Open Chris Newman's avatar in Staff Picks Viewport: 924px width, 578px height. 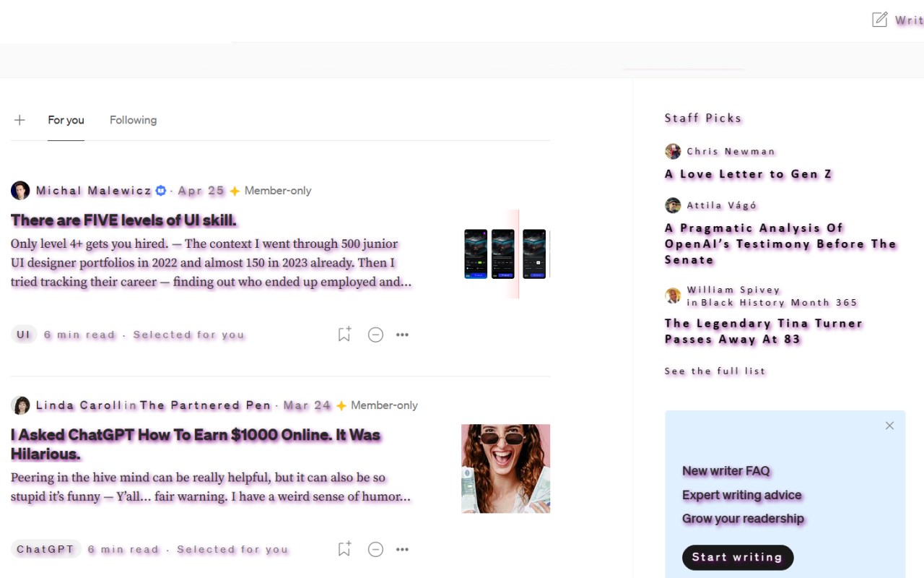[673, 151]
